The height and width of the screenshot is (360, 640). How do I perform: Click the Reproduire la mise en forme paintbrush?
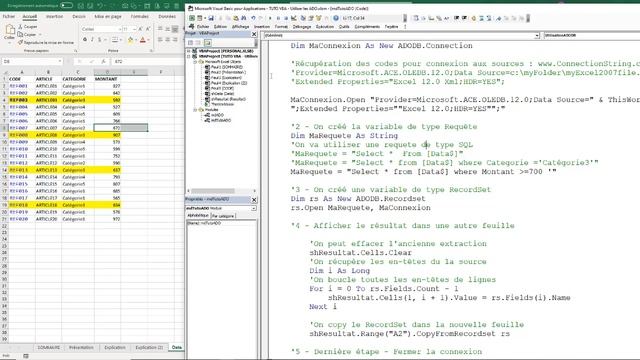point(20,42)
